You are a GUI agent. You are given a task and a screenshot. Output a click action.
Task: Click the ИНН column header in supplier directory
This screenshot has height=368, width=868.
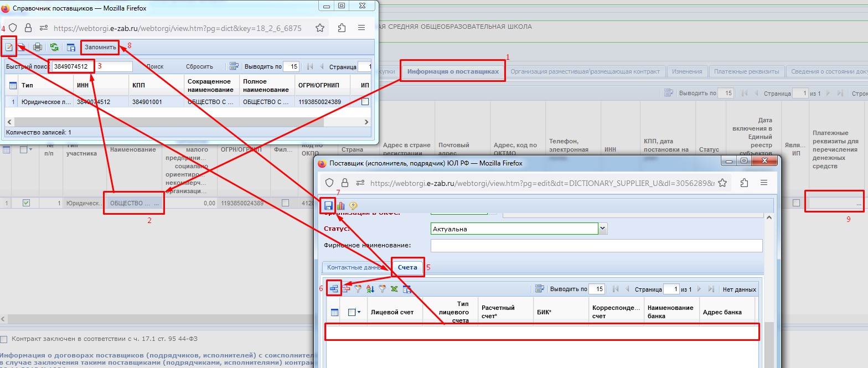[101, 86]
